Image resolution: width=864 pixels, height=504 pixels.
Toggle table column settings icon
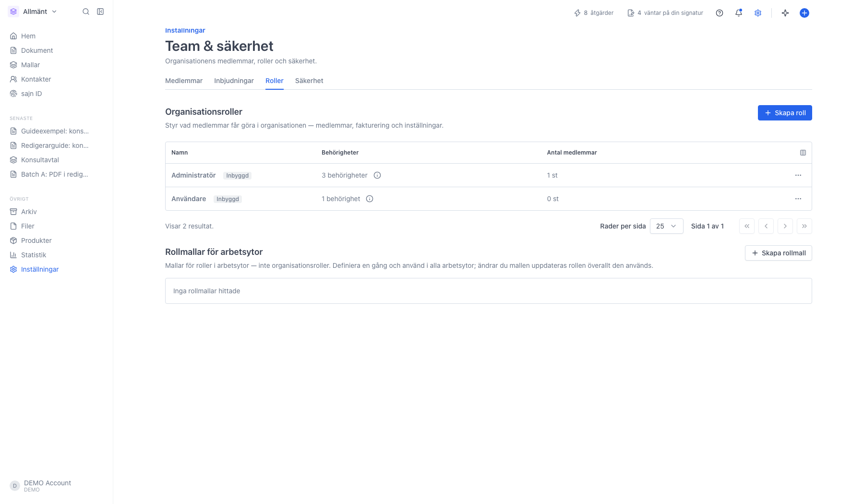803,153
